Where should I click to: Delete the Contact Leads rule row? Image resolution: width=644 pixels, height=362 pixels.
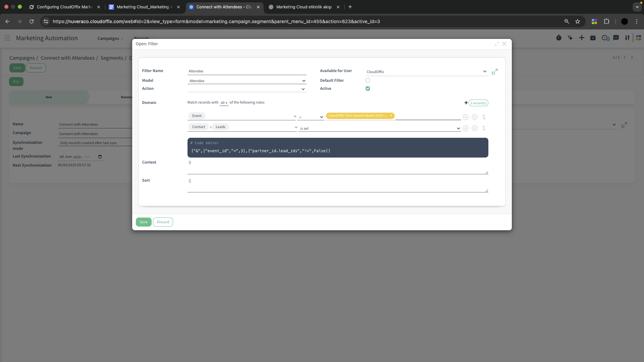pos(475,128)
